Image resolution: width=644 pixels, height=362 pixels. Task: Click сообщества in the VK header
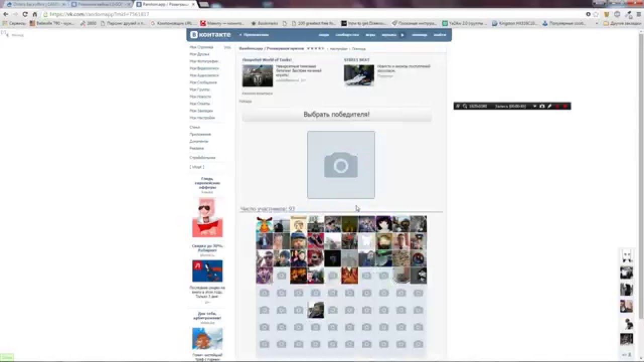pos(347,35)
